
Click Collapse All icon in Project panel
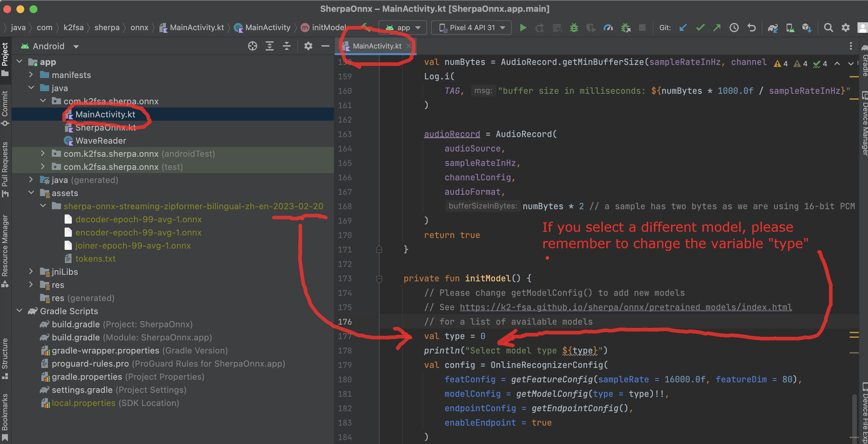pyautogui.click(x=287, y=46)
